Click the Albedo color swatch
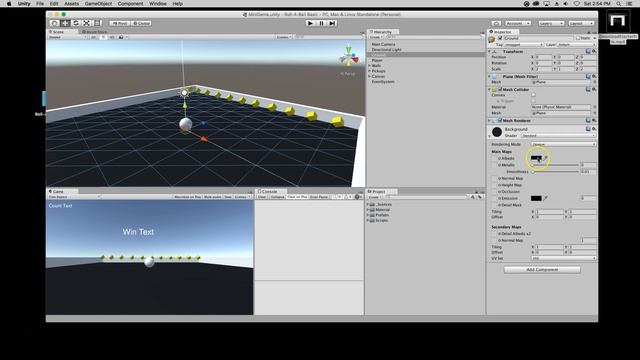The width and height of the screenshot is (640, 360). [536, 158]
